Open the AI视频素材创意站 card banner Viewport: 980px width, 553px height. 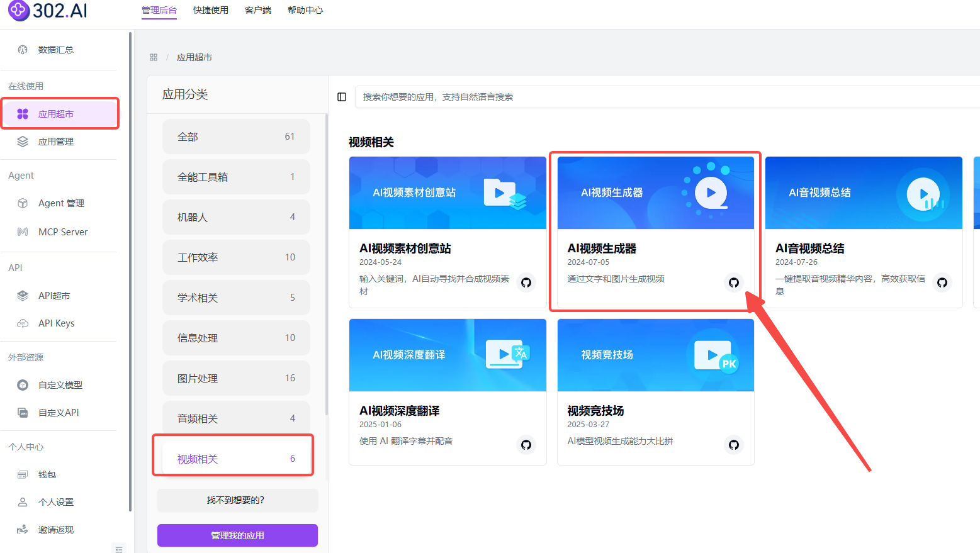click(448, 193)
